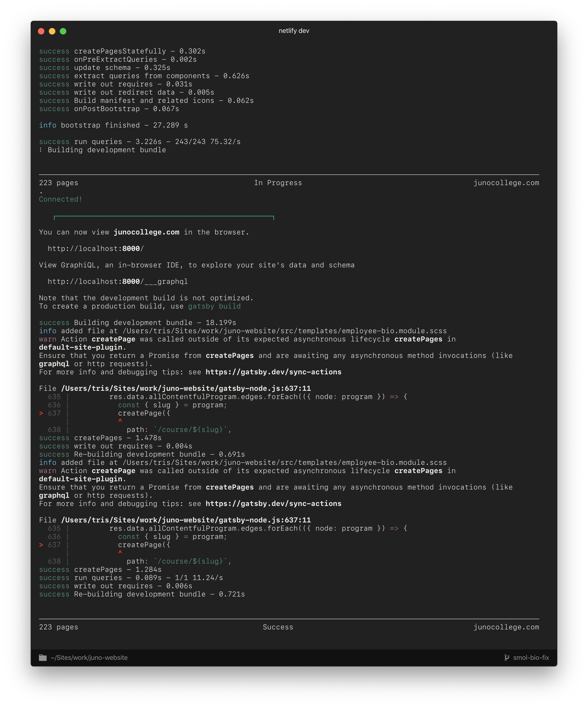
Task: Click lower '223 pages' count
Action: click(x=59, y=627)
